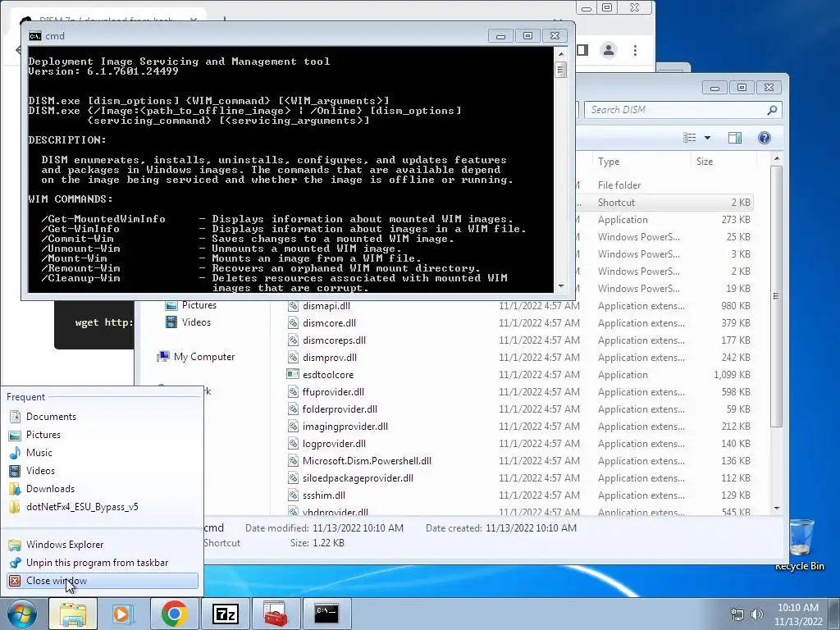This screenshot has height=630, width=840.
Task: Select the dismprov.dll file
Action: (330, 358)
